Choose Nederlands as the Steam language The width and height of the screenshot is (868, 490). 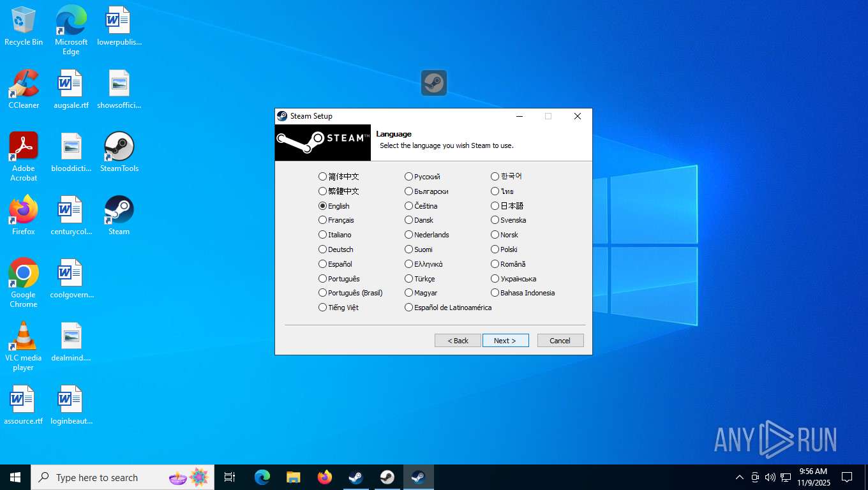pyautogui.click(x=427, y=235)
